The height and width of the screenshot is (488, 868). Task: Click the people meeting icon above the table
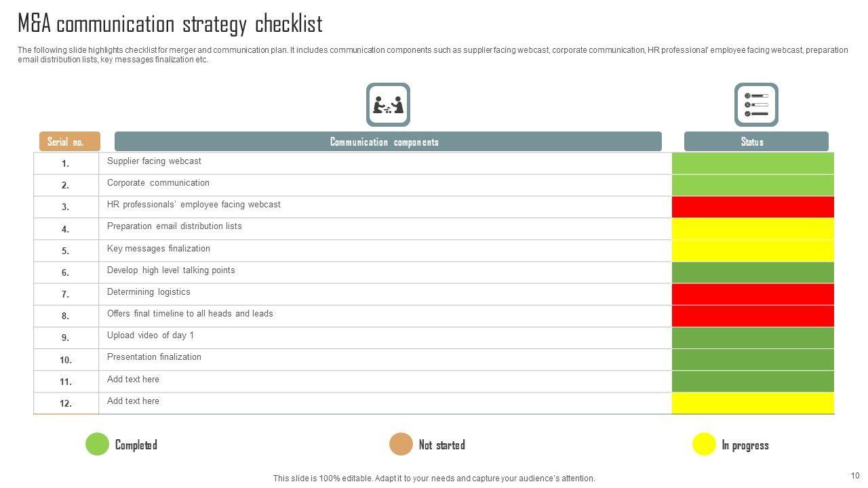388,105
